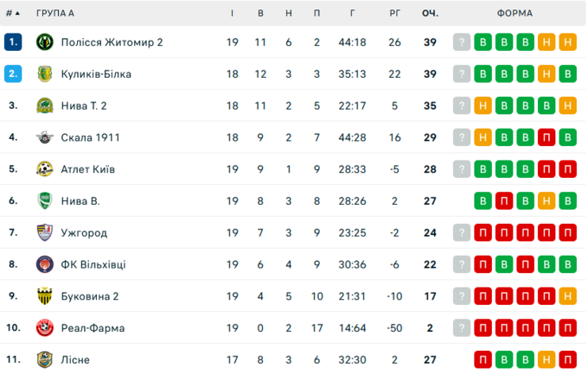Click rank badge 1 in blue
This screenshot has height=374, width=588.
[12, 42]
